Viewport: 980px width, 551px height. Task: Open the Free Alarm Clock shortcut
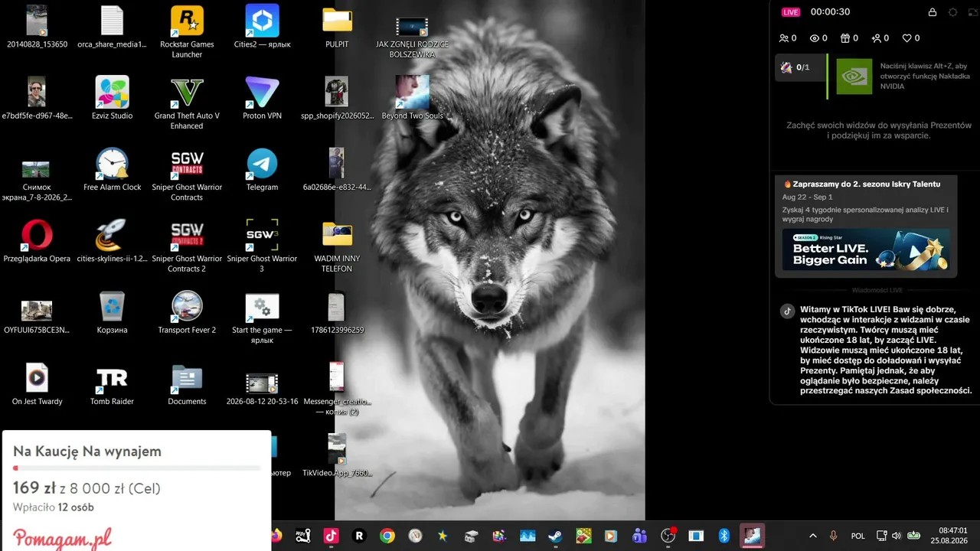tap(112, 169)
